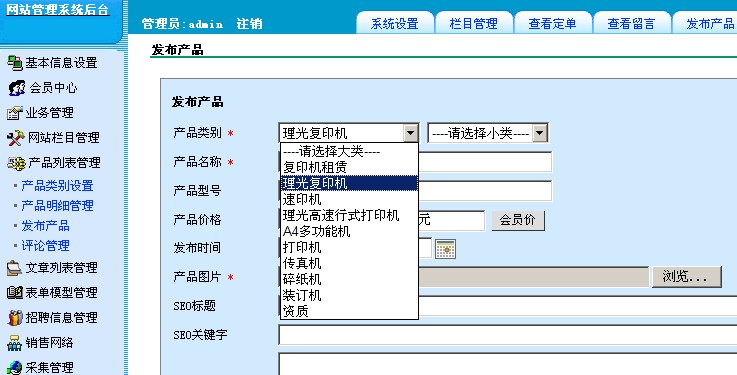Switch to 系统设置 tab
Screen dimensions: 737x375
(395, 23)
